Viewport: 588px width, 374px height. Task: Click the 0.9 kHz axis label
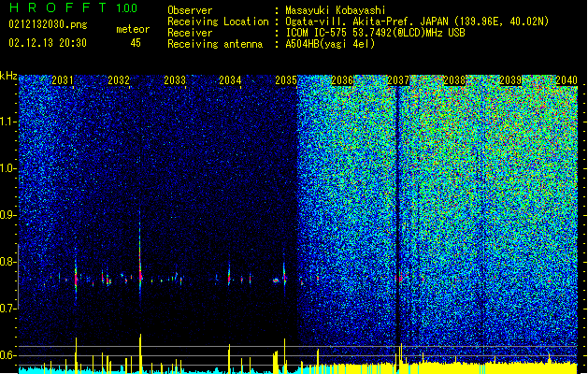point(8,215)
